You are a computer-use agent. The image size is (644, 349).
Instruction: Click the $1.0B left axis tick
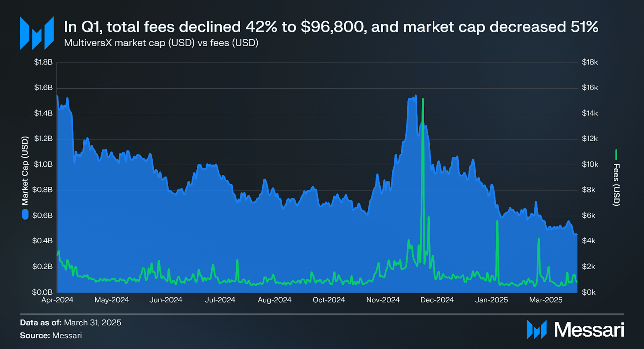(x=43, y=164)
